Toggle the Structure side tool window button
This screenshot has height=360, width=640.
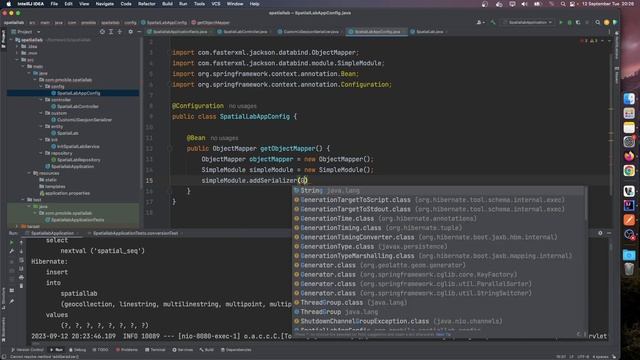pyautogui.click(x=4, y=298)
